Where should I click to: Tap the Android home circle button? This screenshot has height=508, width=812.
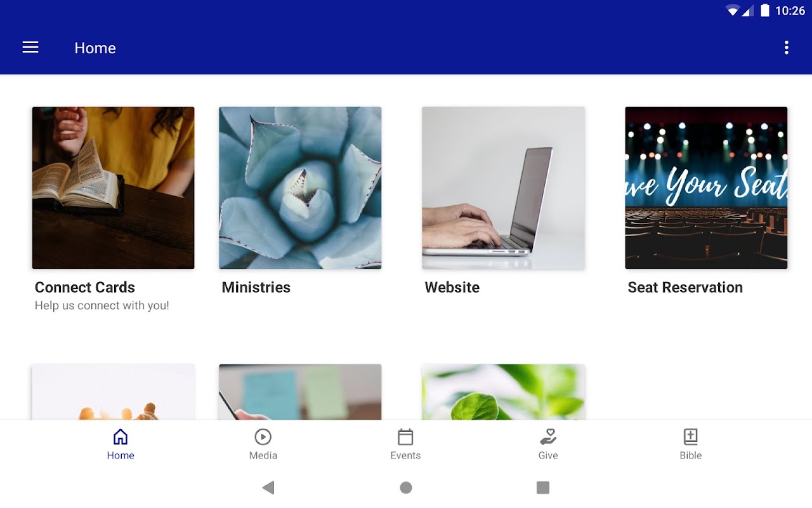click(x=406, y=488)
